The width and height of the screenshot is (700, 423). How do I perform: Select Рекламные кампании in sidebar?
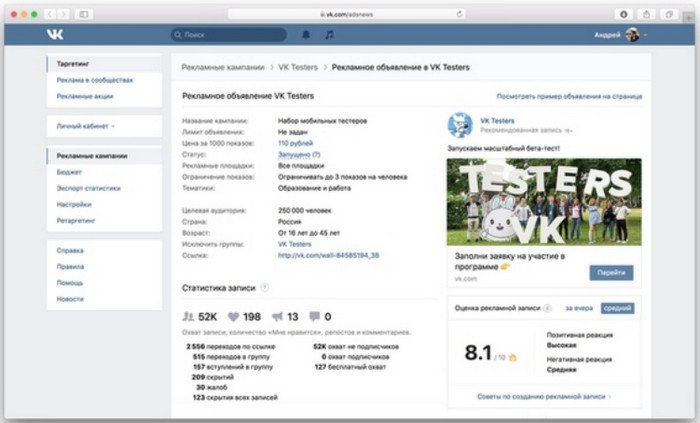(x=104, y=156)
